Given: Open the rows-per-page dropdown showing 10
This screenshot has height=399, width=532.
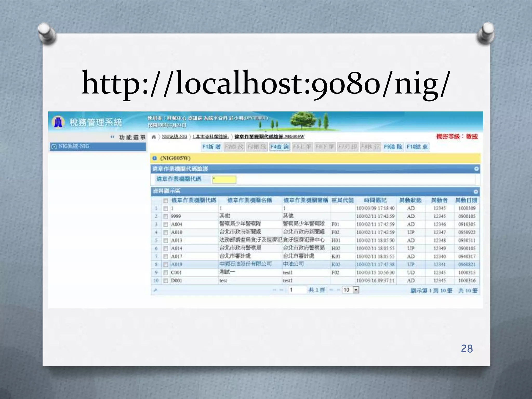Looking at the screenshot, I should click(356, 290).
